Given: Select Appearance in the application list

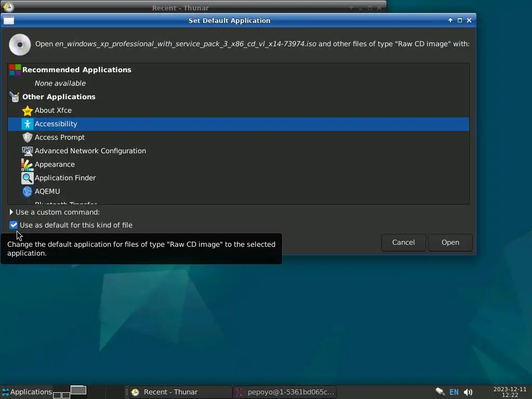Looking at the screenshot, I should point(238,165).
